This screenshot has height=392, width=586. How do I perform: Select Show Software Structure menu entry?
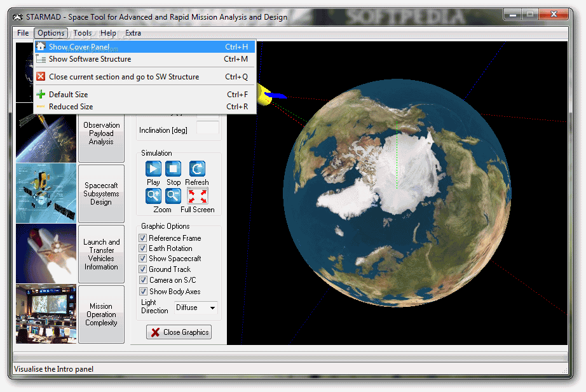[145, 58]
